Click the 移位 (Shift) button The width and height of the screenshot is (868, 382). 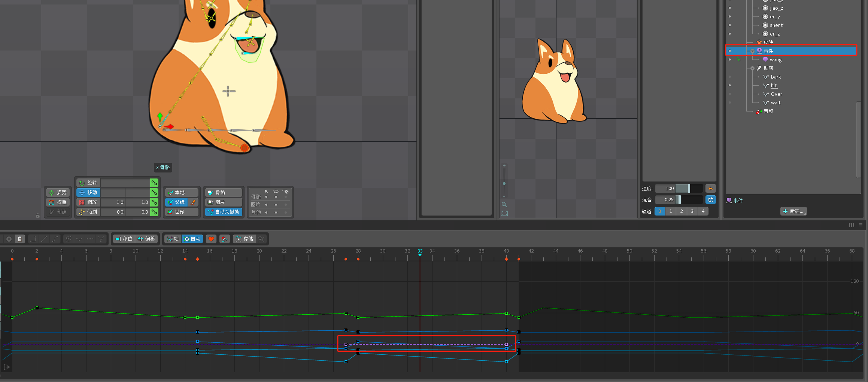pyautogui.click(x=124, y=239)
